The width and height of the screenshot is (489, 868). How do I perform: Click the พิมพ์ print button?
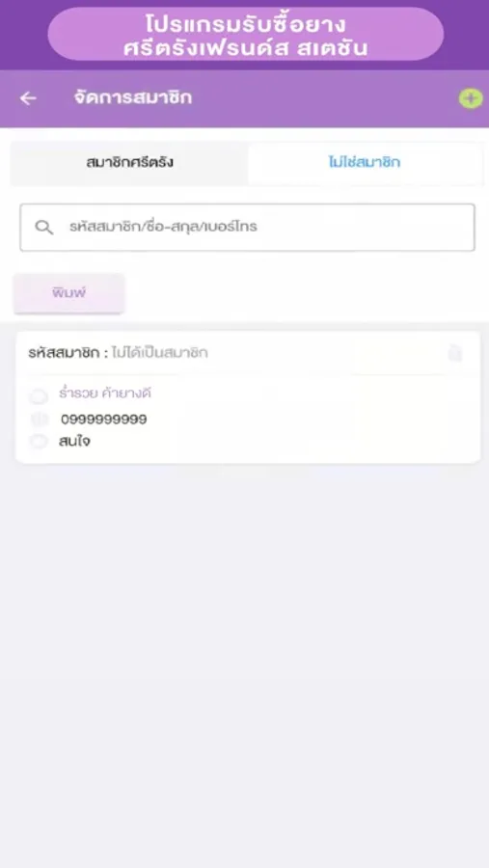pos(69,293)
